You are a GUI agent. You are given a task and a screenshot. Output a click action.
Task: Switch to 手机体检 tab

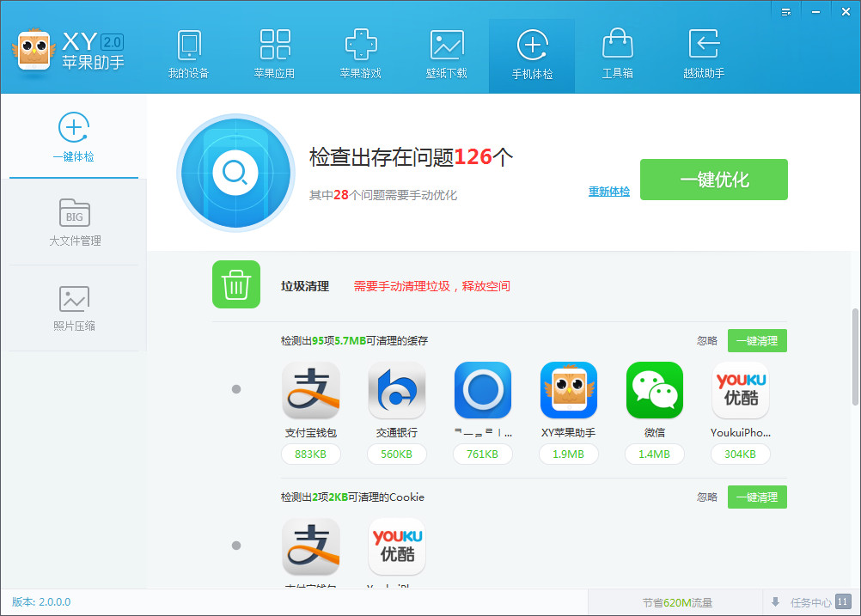tap(532, 55)
